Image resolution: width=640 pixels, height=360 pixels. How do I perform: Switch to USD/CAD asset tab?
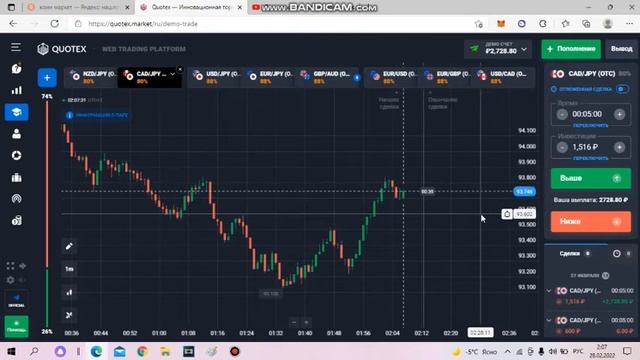(x=503, y=77)
